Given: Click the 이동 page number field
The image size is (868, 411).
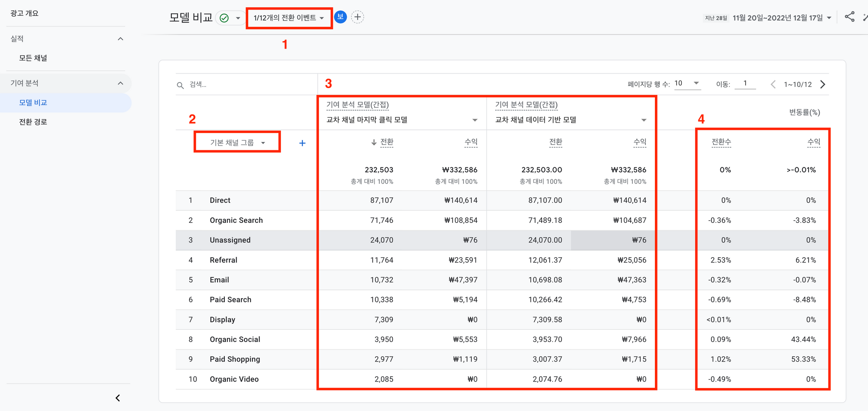Looking at the screenshot, I should [x=745, y=83].
